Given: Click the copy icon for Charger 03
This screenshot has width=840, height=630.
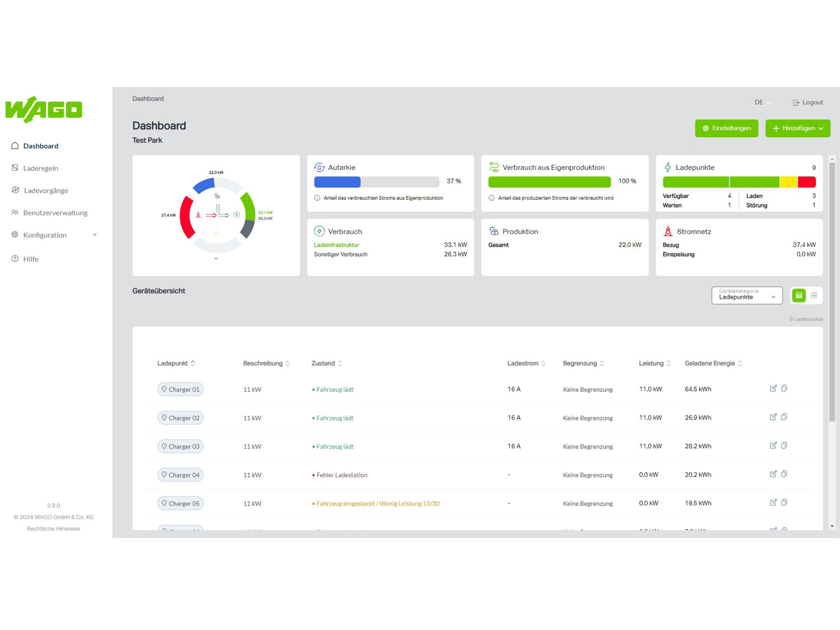Looking at the screenshot, I should (x=784, y=445).
